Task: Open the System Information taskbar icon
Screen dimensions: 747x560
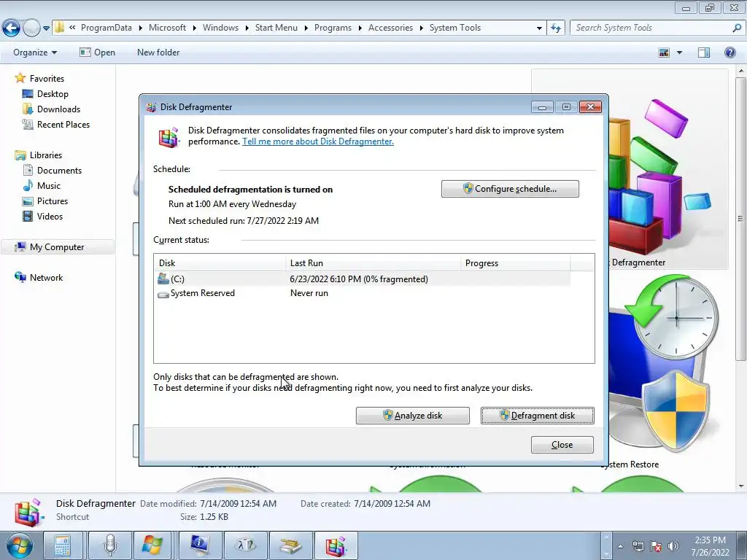Action: [x=201, y=545]
